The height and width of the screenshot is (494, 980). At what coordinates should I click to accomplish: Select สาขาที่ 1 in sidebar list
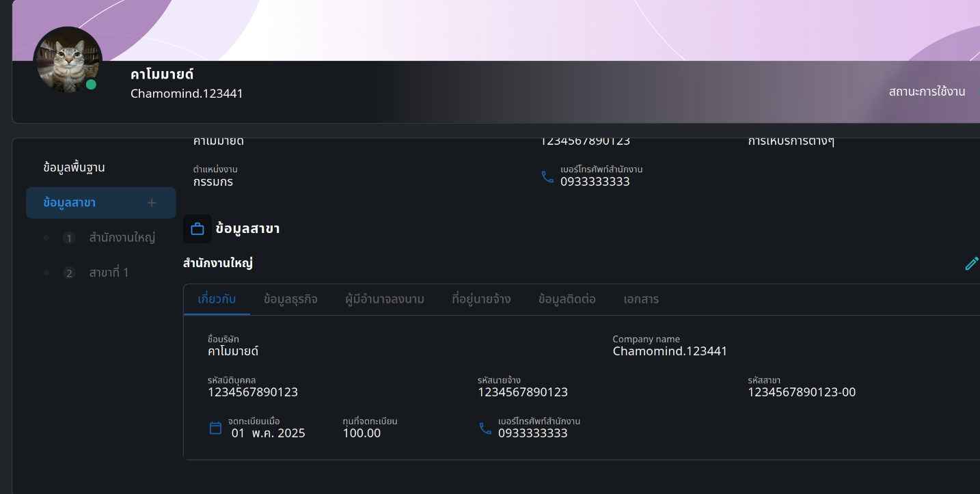click(x=109, y=273)
